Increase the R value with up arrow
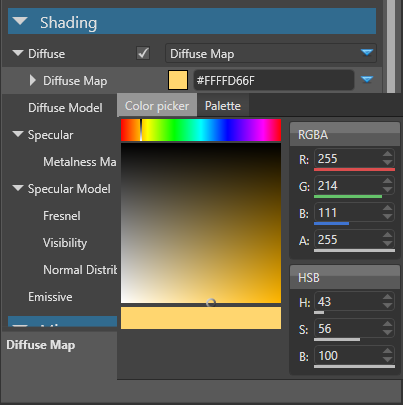403x405 pixels. coord(387,154)
